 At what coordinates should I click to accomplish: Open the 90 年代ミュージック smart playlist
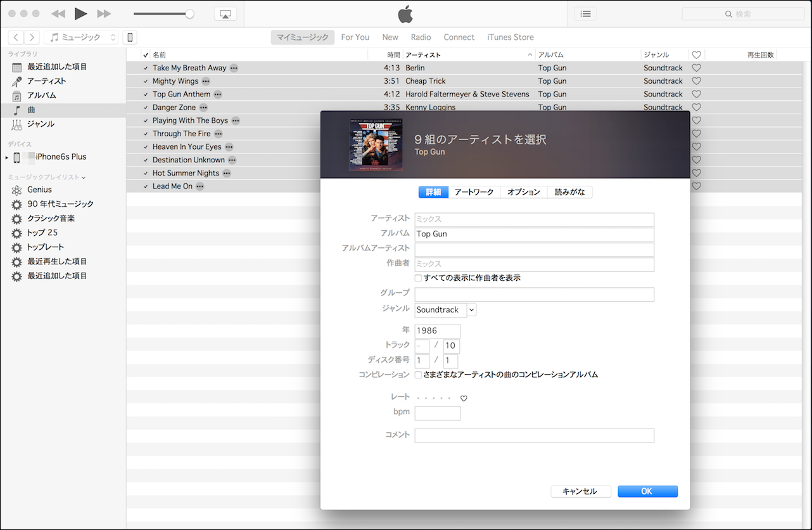click(x=60, y=204)
